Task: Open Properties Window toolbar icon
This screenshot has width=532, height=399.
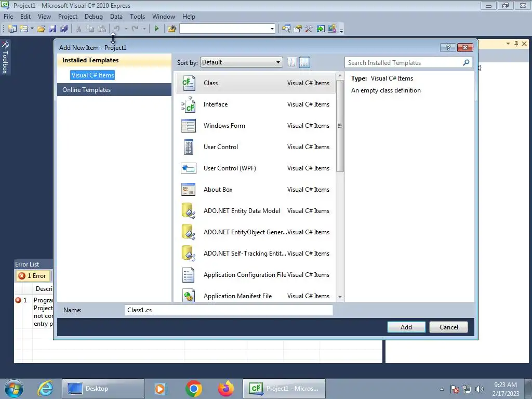Action: 298,29
